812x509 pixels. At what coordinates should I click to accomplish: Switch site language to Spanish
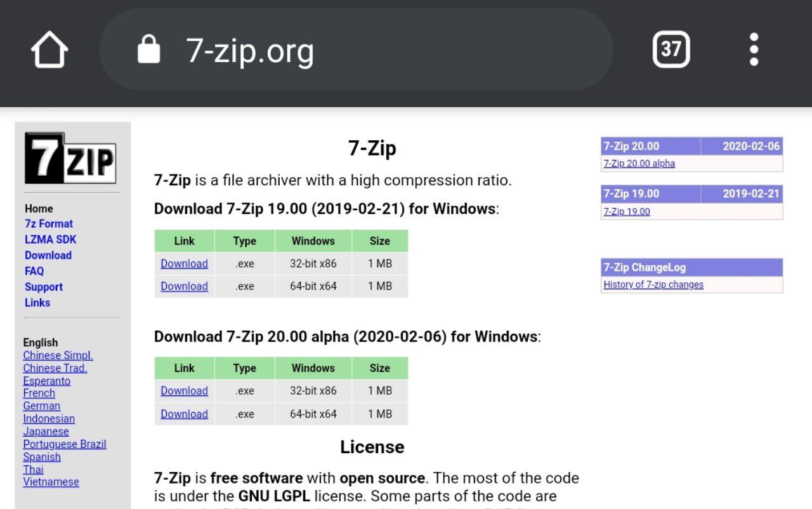[x=42, y=457]
